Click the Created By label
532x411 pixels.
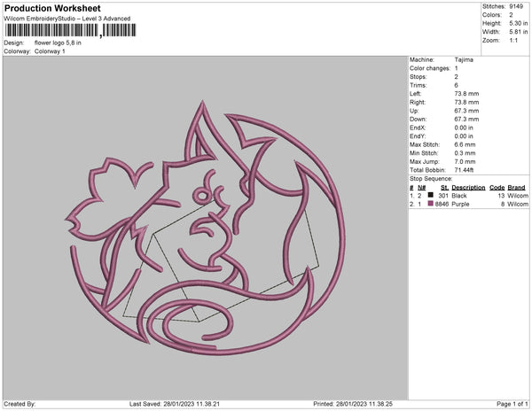(x=20, y=404)
